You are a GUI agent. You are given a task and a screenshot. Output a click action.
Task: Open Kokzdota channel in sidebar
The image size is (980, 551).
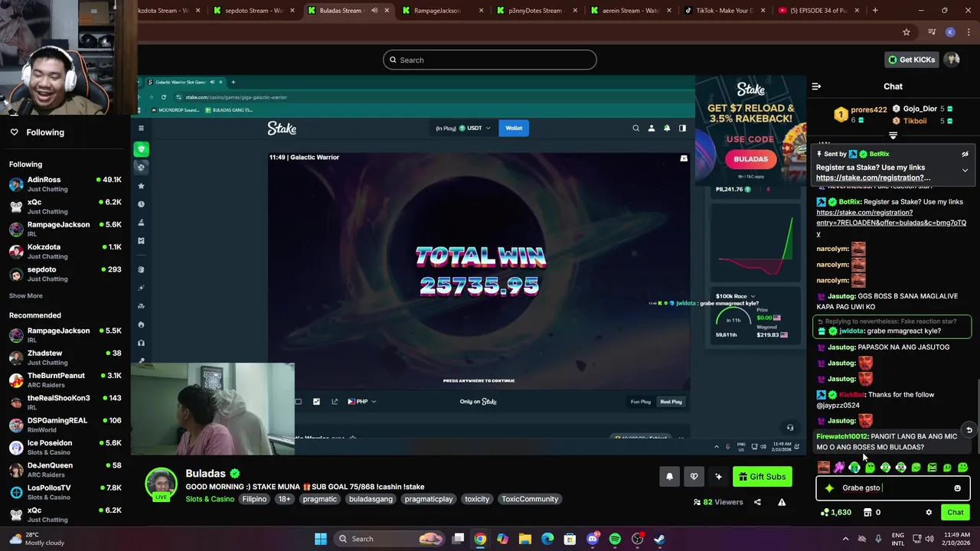(65, 252)
